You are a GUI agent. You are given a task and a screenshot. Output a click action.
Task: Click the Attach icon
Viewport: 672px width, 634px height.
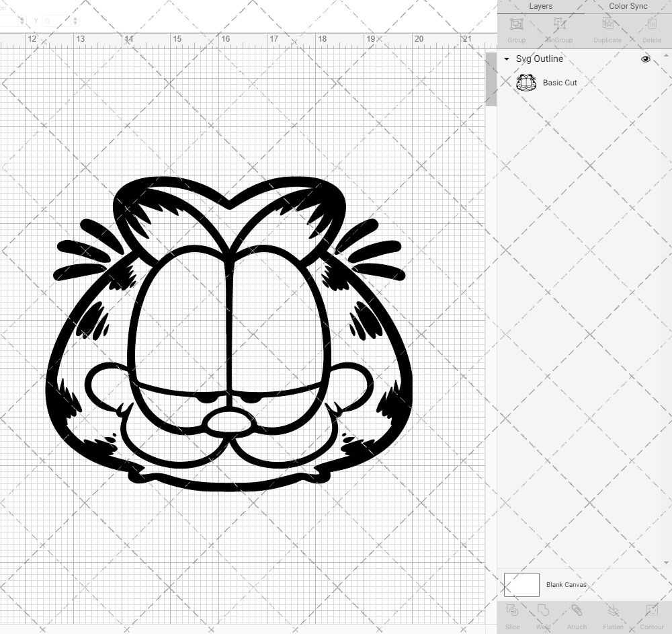pyautogui.click(x=577, y=615)
